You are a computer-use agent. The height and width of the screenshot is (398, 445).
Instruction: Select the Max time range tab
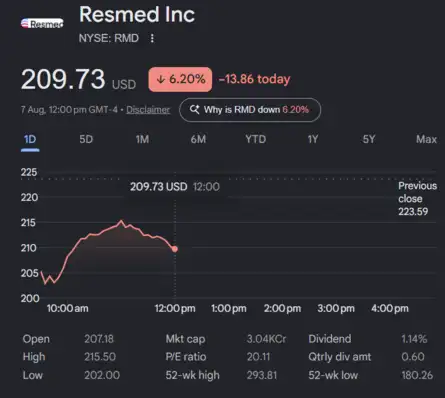tap(426, 139)
